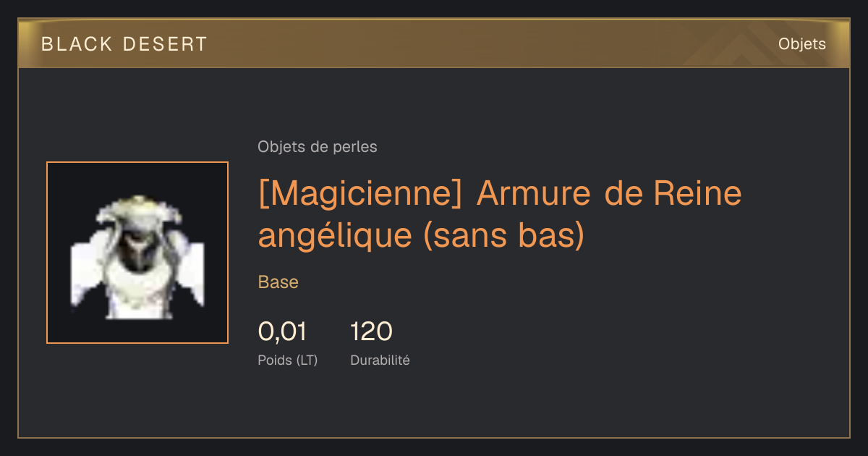Image resolution: width=868 pixels, height=456 pixels.
Task: Open the Objets link in header
Action: click(x=801, y=44)
